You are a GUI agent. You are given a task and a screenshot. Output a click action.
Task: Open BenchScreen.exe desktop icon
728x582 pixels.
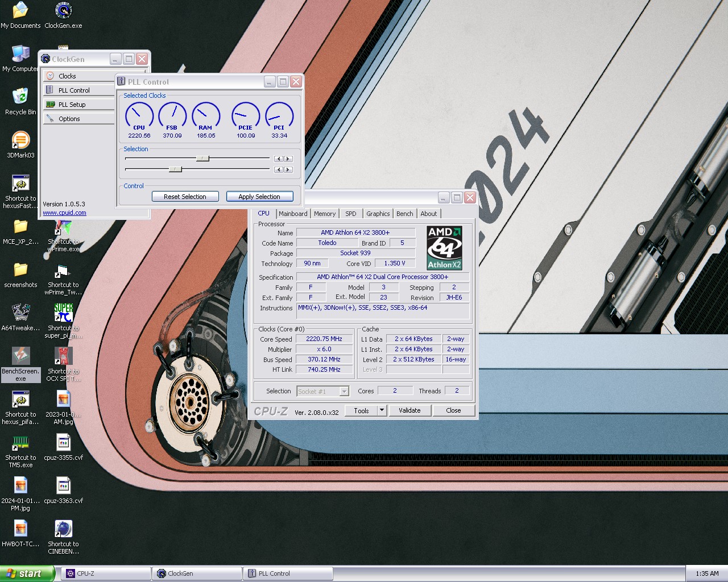coord(20,364)
